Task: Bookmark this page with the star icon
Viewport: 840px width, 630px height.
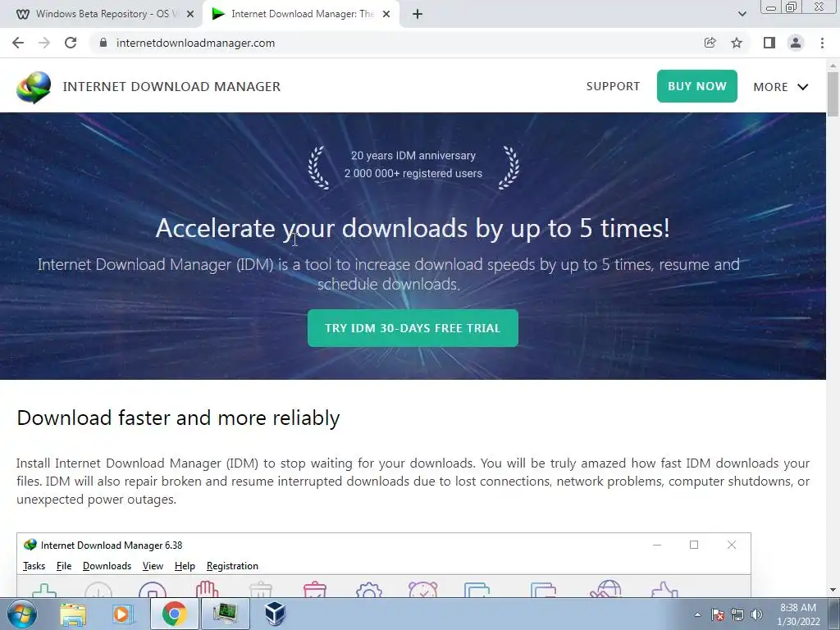Action: tap(737, 43)
